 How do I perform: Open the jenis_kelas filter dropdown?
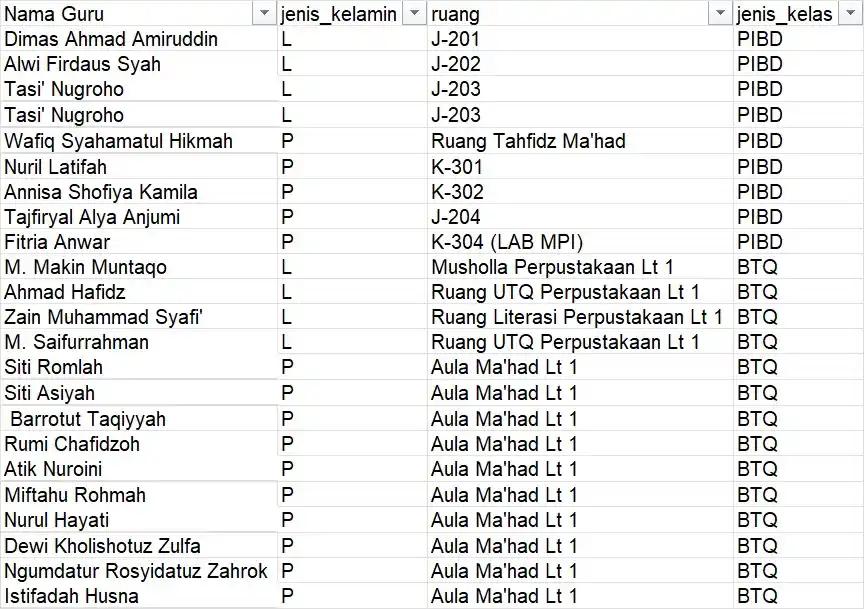coord(850,13)
